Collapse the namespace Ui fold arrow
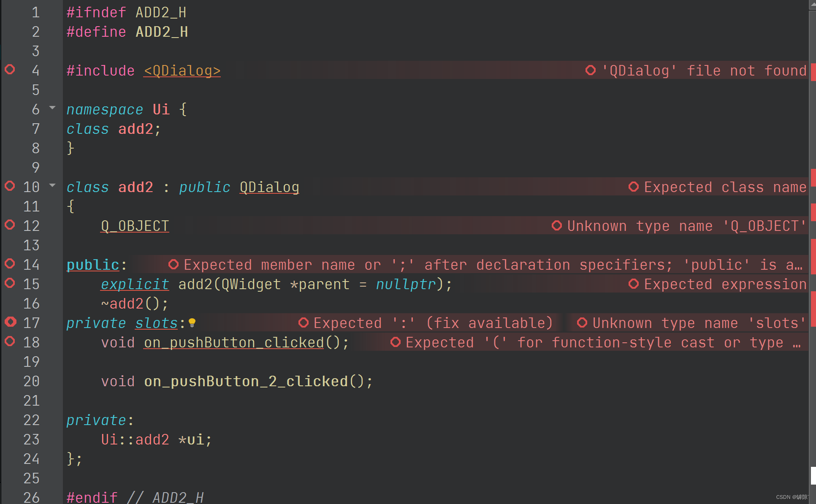This screenshot has height=504, width=816. [52, 108]
